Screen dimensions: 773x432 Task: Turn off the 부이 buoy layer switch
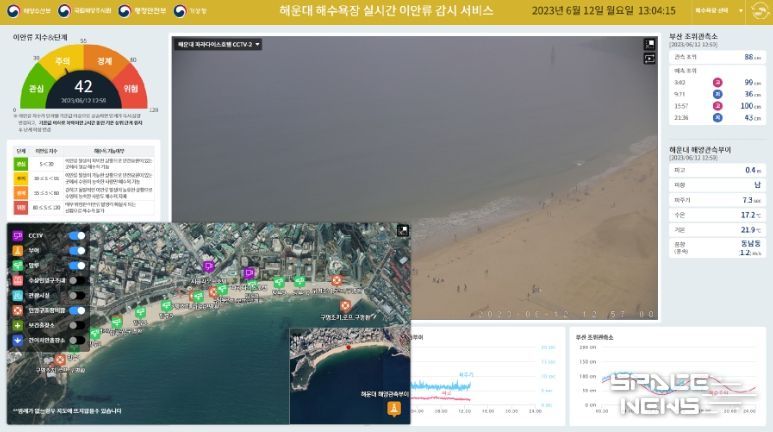click(x=76, y=251)
